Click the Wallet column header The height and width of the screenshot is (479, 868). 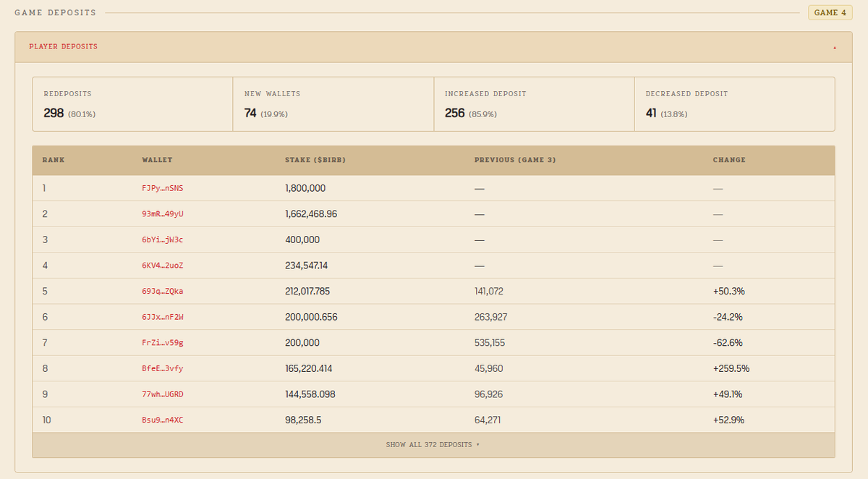click(157, 160)
